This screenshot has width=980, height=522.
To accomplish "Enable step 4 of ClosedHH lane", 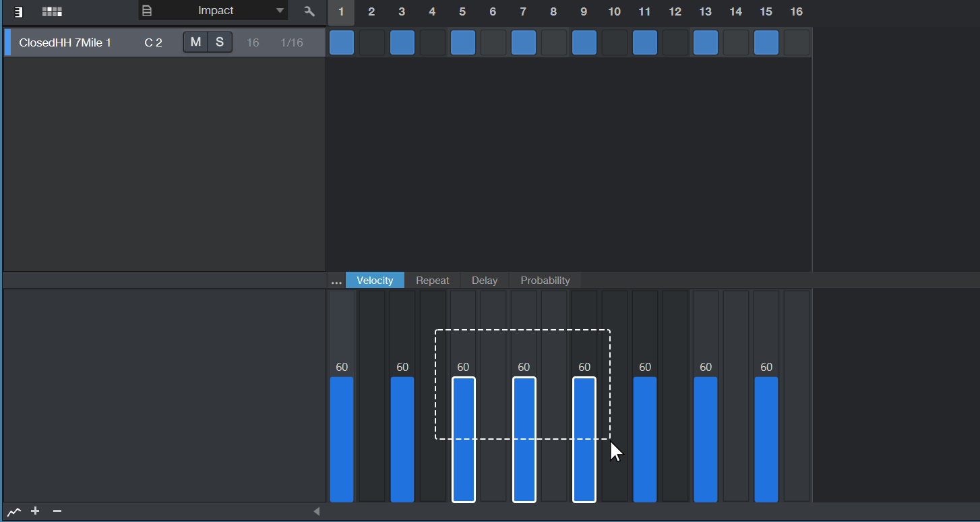I will [x=433, y=42].
